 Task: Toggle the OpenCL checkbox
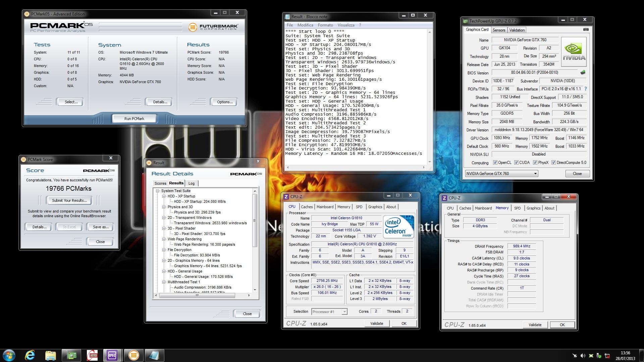495,163
